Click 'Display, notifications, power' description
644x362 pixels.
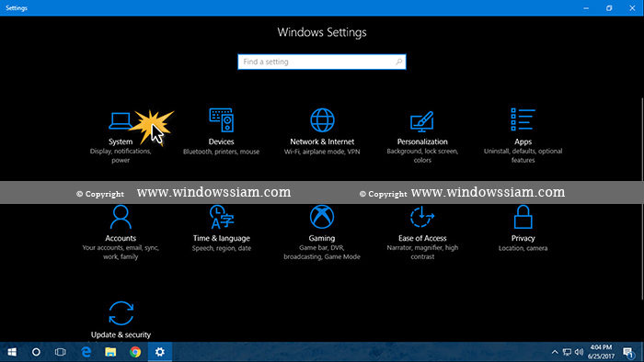point(121,156)
